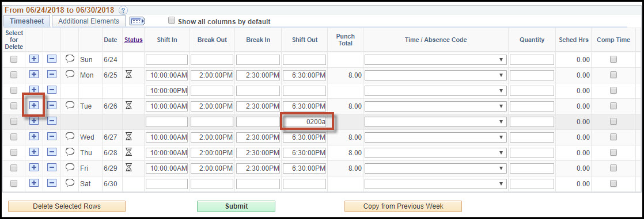The image size is (644, 219).
Task: Tick the Comp Time box for Thu 6/28
Action: tap(613, 152)
